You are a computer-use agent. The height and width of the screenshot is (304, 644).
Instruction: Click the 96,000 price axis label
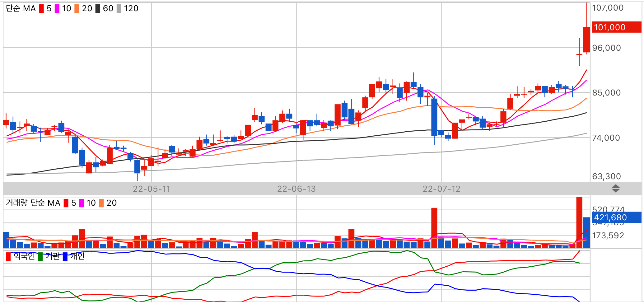coord(606,48)
